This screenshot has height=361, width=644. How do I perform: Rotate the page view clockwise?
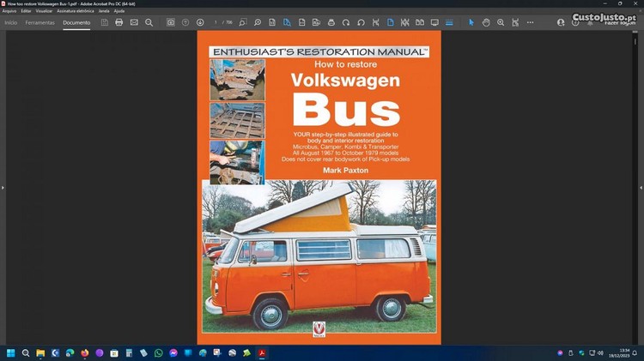(x=346, y=22)
